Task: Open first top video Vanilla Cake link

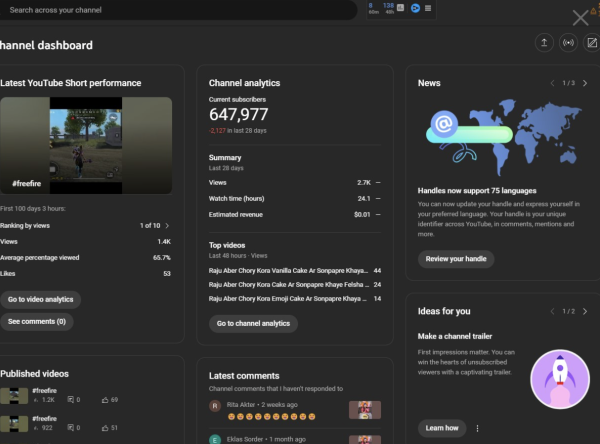Action: (286, 270)
